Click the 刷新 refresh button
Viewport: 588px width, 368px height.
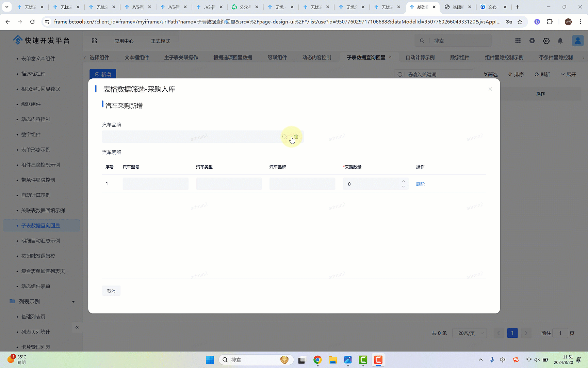tap(542, 74)
